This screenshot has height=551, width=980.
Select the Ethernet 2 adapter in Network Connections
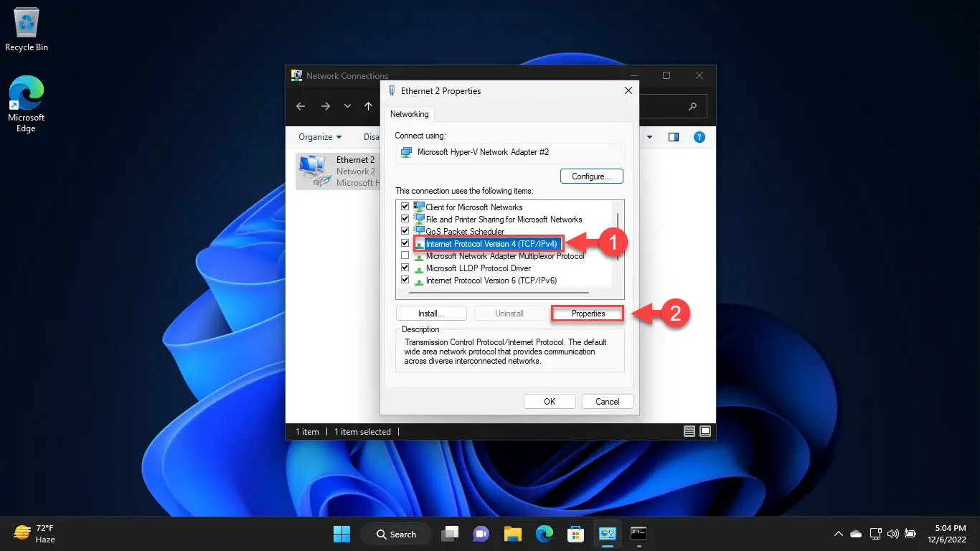pyautogui.click(x=337, y=171)
